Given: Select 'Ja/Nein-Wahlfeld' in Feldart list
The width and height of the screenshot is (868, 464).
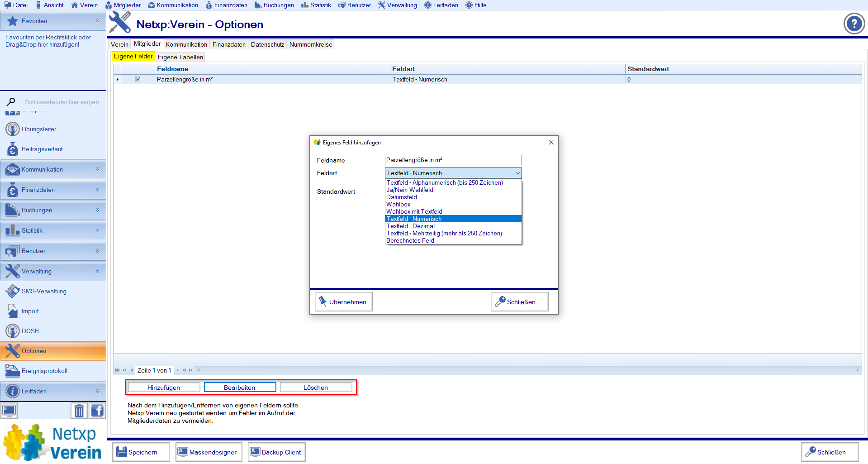Looking at the screenshot, I should 410,190.
